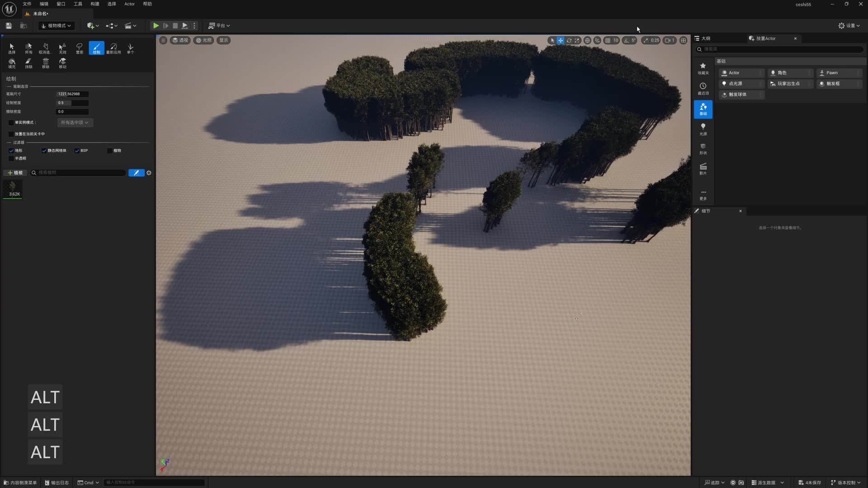Open the Shapes (形状) category in Place Actors
The height and width of the screenshot is (488, 868).
click(x=703, y=149)
